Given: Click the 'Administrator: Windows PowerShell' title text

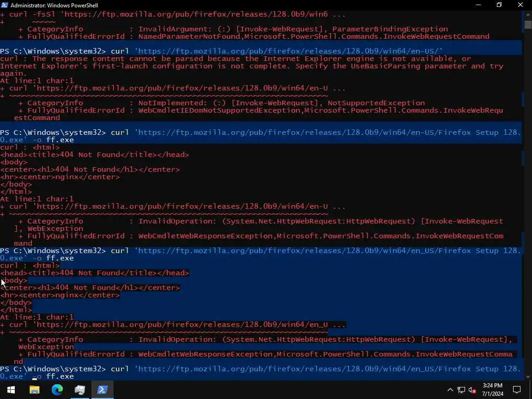Looking at the screenshot, I should (x=54, y=6).
